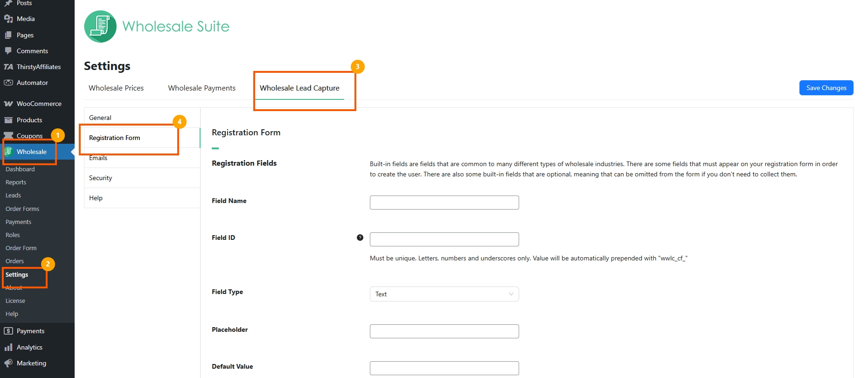Screen dimensions: 868x378
Task: Click the Wholesale Suite logo
Action: pos(100,27)
